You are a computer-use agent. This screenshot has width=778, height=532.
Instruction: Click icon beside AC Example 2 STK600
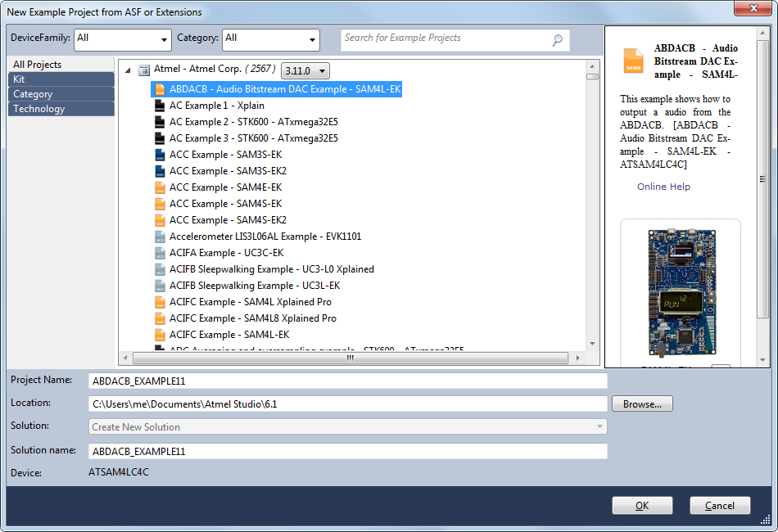pyautogui.click(x=160, y=122)
